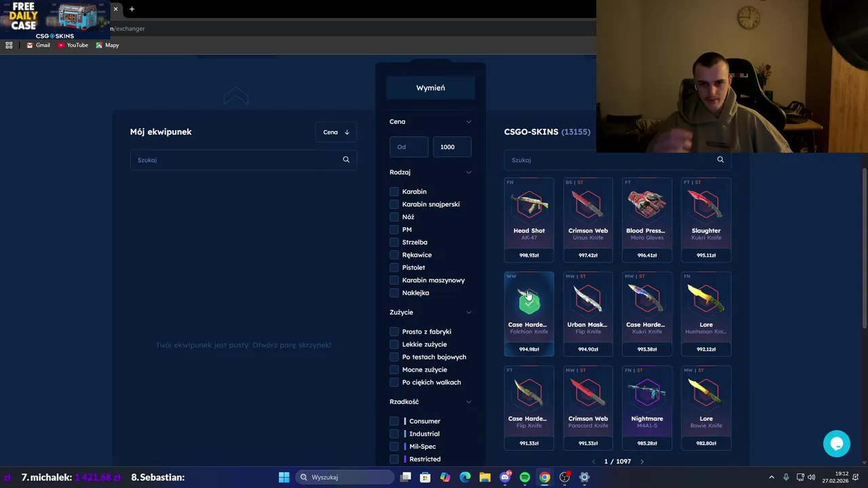This screenshot has height=488, width=868.
Task: Check the Karabin checkbox
Action: tap(394, 192)
